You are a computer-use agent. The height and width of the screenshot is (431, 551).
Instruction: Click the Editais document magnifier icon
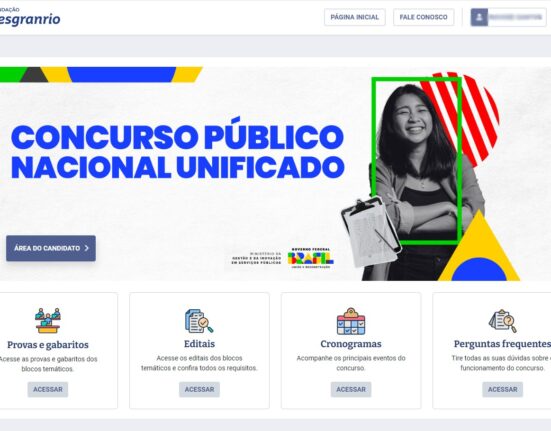199,321
